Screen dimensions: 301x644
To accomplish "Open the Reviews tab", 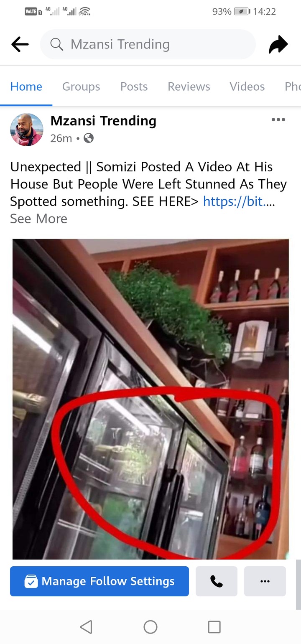I will point(189,87).
